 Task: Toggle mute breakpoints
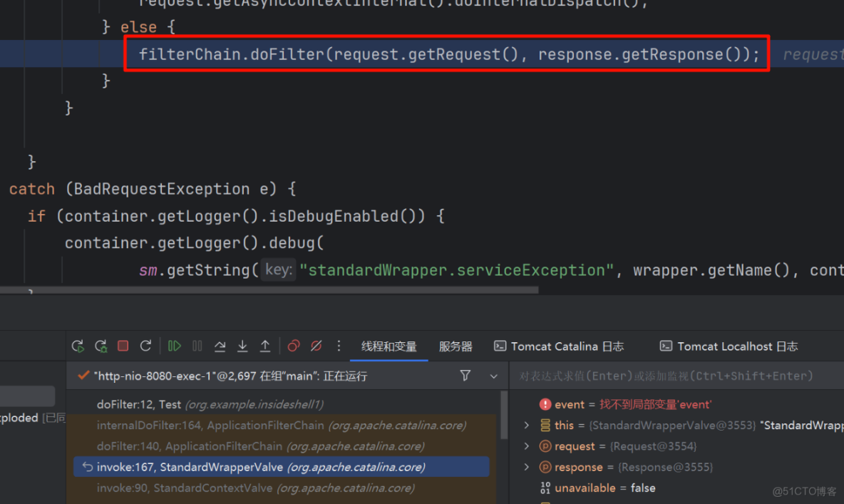tap(316, 346)
